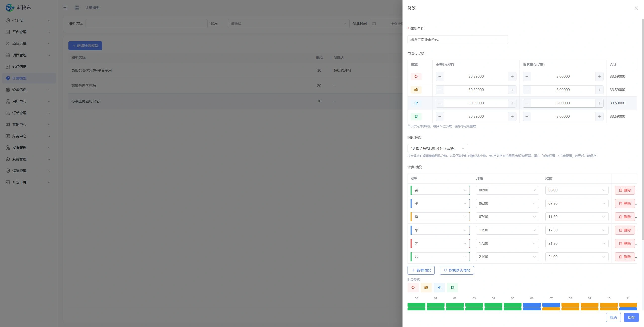Image resolution: width=644 pixels, height=327 pixels.
Task: Open 仪表盘 in the sidebar
Action: [29, 20]
